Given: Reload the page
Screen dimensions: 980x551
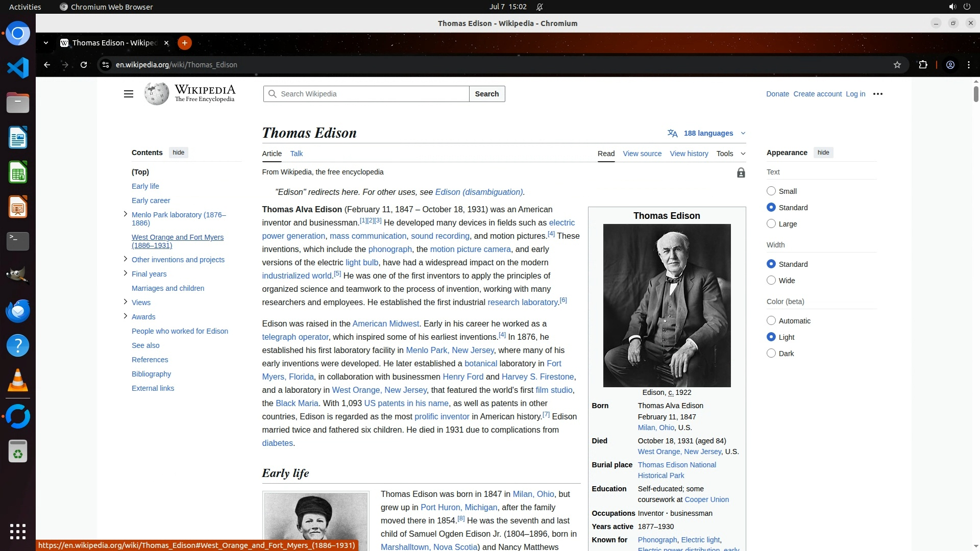Looking at the screenshot, I should pyautogui.click(x=84, y=65).
